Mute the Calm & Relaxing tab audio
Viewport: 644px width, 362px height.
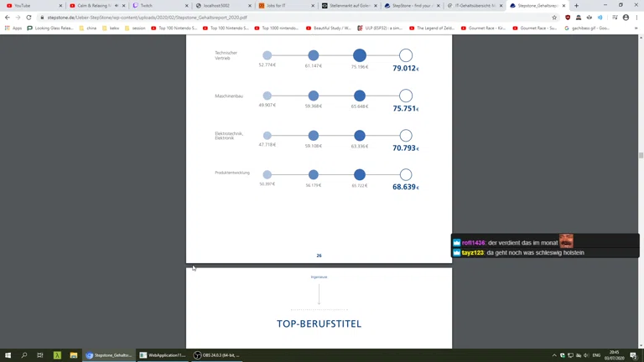[x=117, y=6]
